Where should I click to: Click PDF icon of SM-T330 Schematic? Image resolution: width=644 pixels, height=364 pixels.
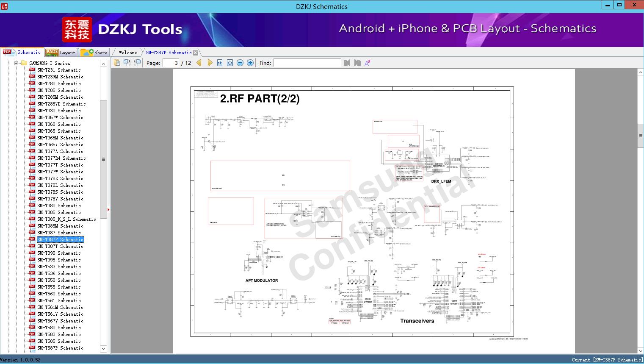tap(32, 111)
